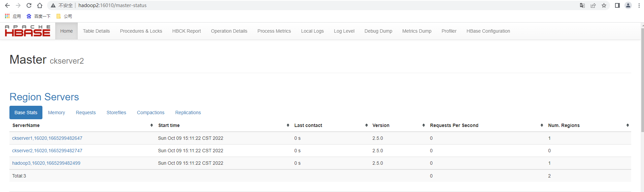Open the 公司 bookmarks folder
The width and height of the screenshot is (644, 192).
pyautogui.click(x=64, y=16)
